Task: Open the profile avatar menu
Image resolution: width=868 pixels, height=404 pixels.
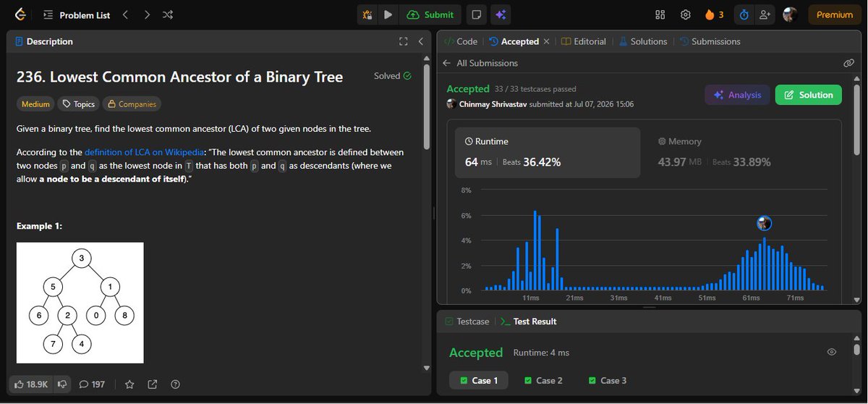Action: tap(790, 14)
